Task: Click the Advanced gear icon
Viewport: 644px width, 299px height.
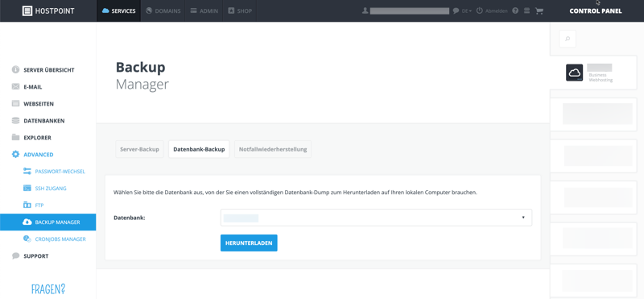Action: [x=15, y=154]
